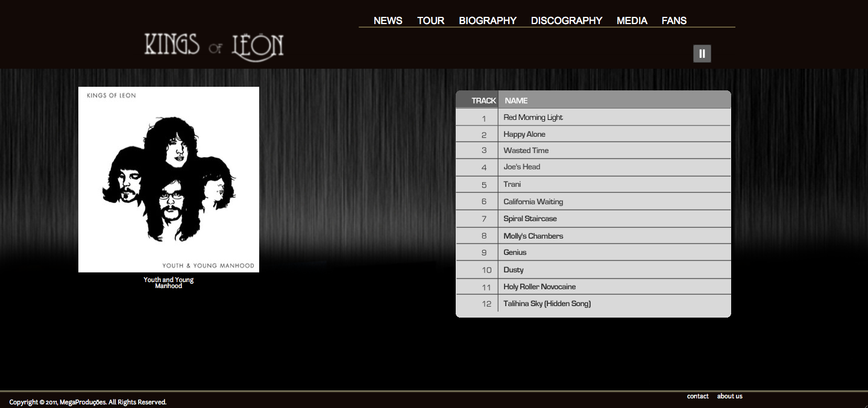Open the contact link in footer
The width and height of the screenshot is (868, 408).
(x=697, y=396)
